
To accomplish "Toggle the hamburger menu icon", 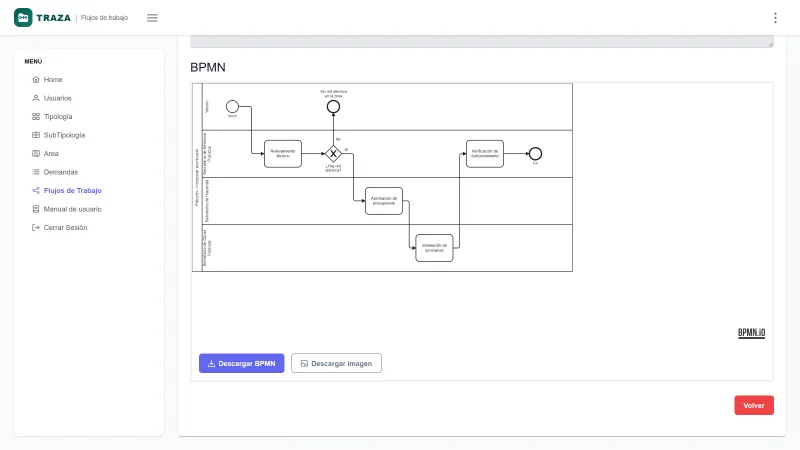I will [x=152, y=18].
